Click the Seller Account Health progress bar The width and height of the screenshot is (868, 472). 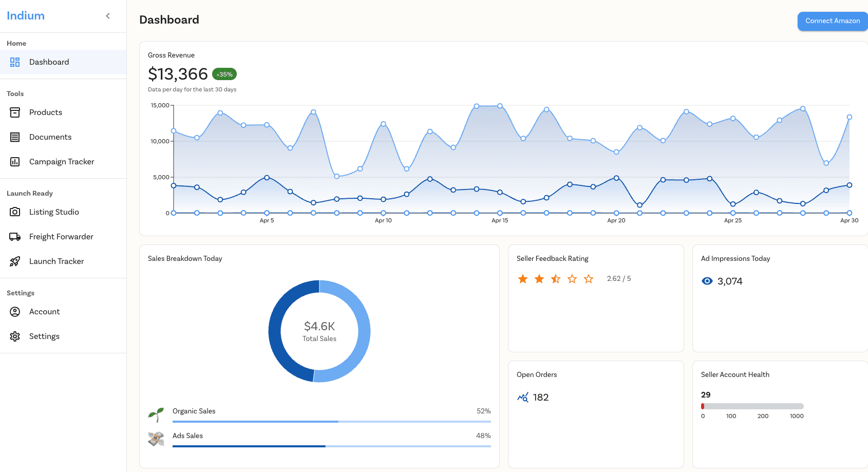tap(752, 406)
